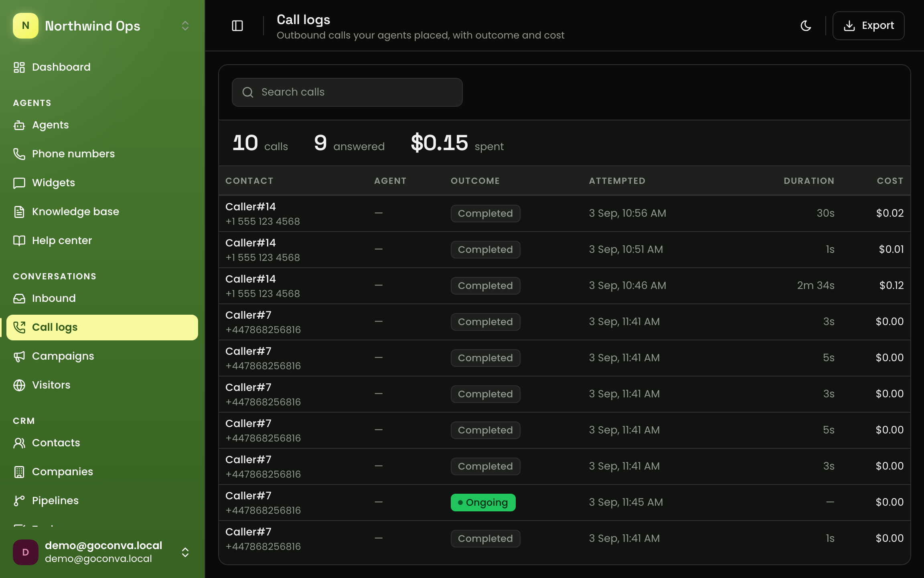
Task: Click the '3 Sep, 11:45 AM' timestamp
Action: click(x=626, y=502)
